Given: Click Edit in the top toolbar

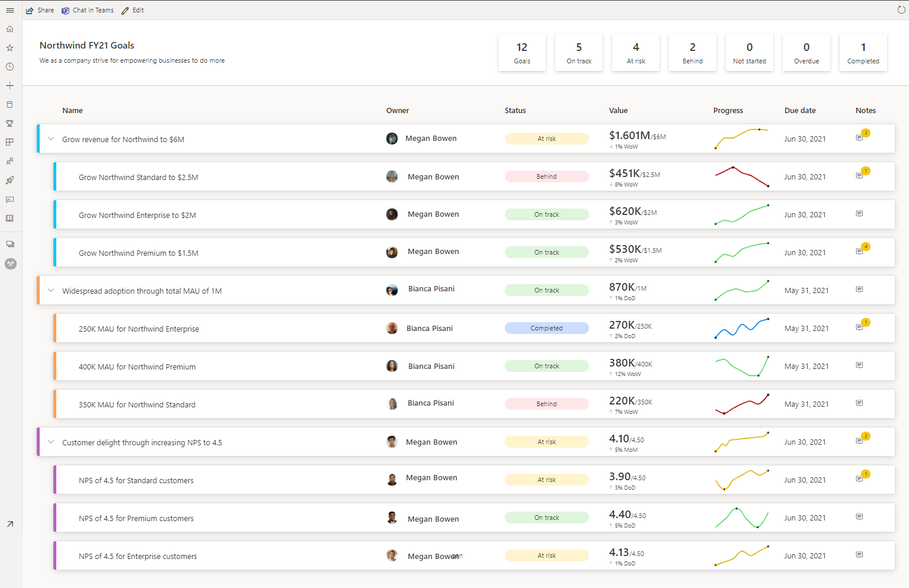Looking at the screenshot, I should point(133,10).
